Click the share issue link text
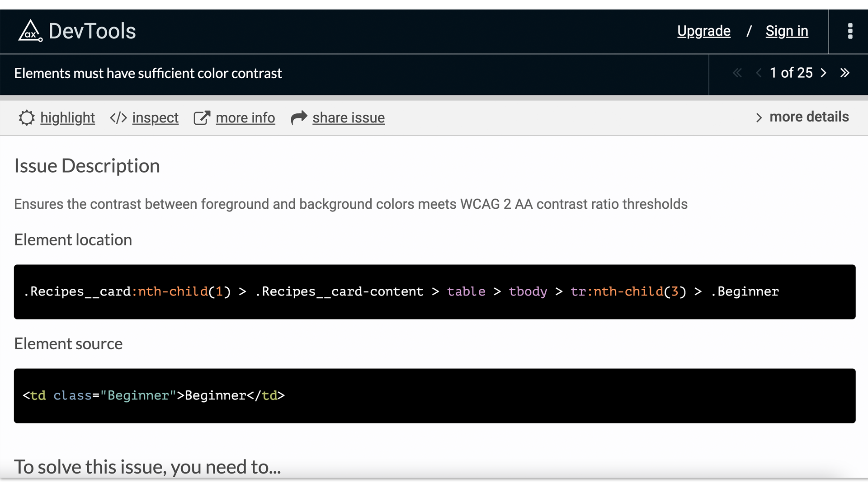 [349, 118]
